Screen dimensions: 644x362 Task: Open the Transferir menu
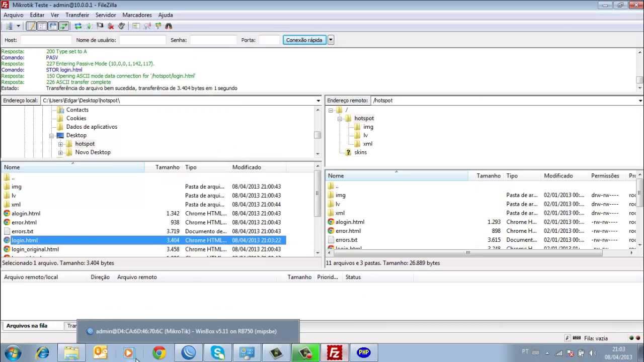tap(77, 15)
